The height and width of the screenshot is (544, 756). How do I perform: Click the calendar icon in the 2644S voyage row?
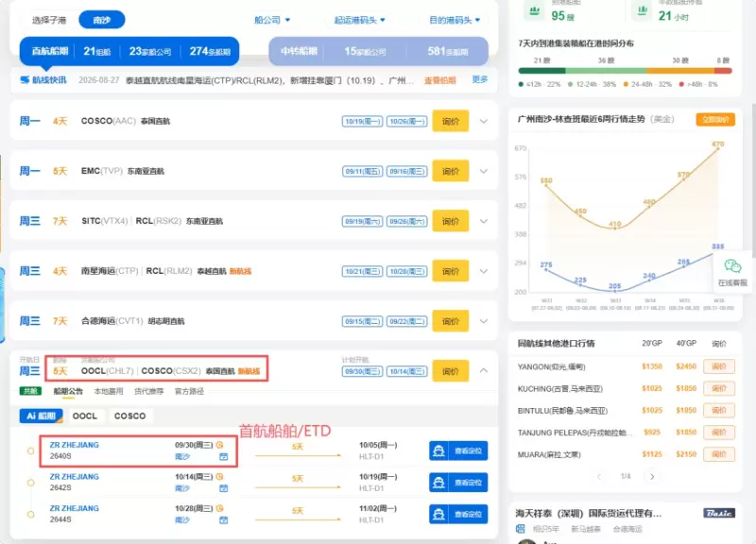point(223,519)
